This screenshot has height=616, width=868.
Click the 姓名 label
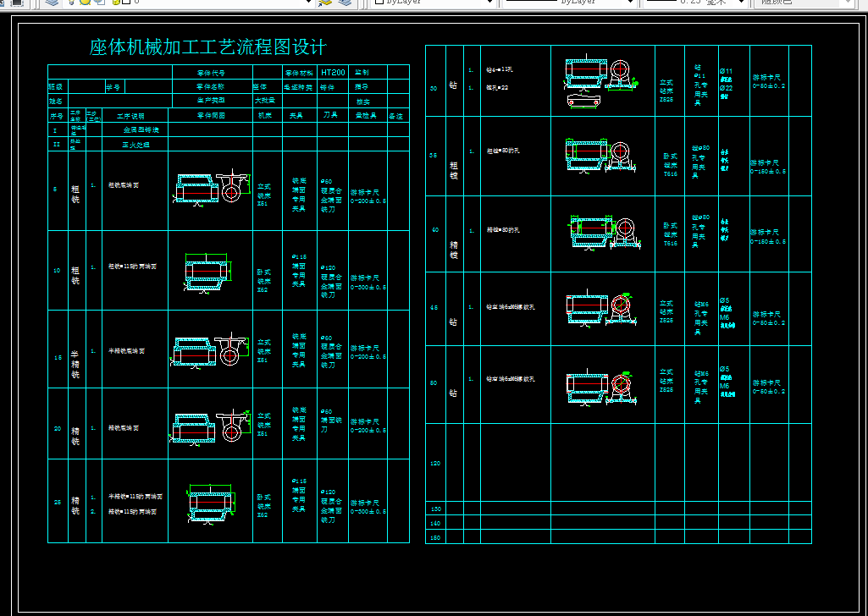(56, 102)
